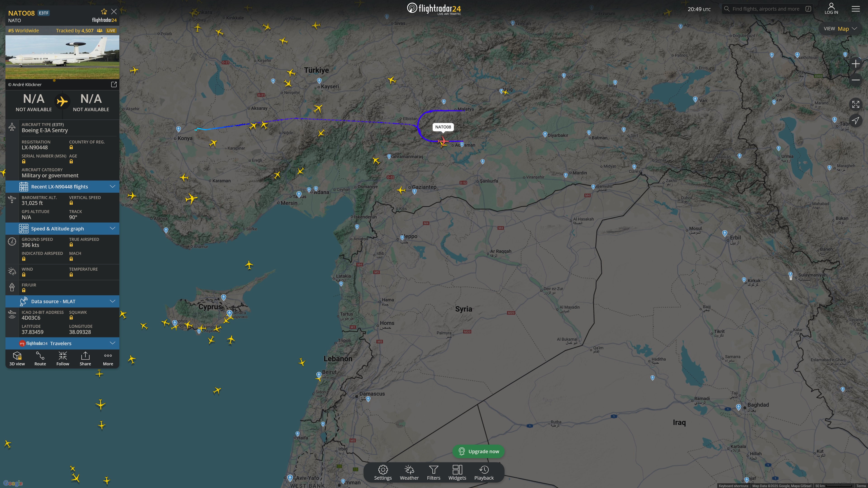Open the Filters panel
Viewport: 868px width, 488px height.
pos(434,473)
